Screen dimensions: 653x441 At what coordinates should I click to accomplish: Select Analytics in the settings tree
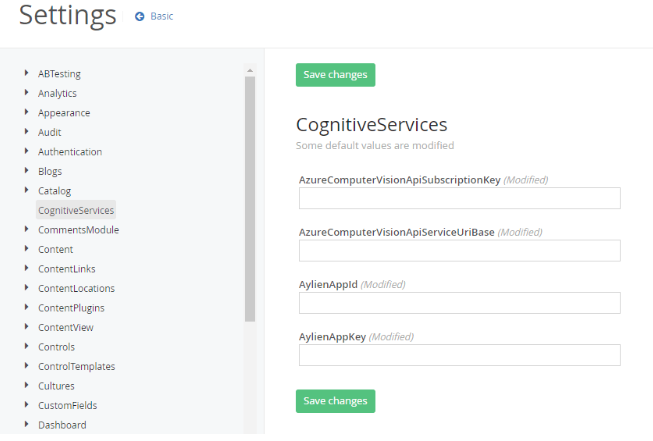[57, 93]
